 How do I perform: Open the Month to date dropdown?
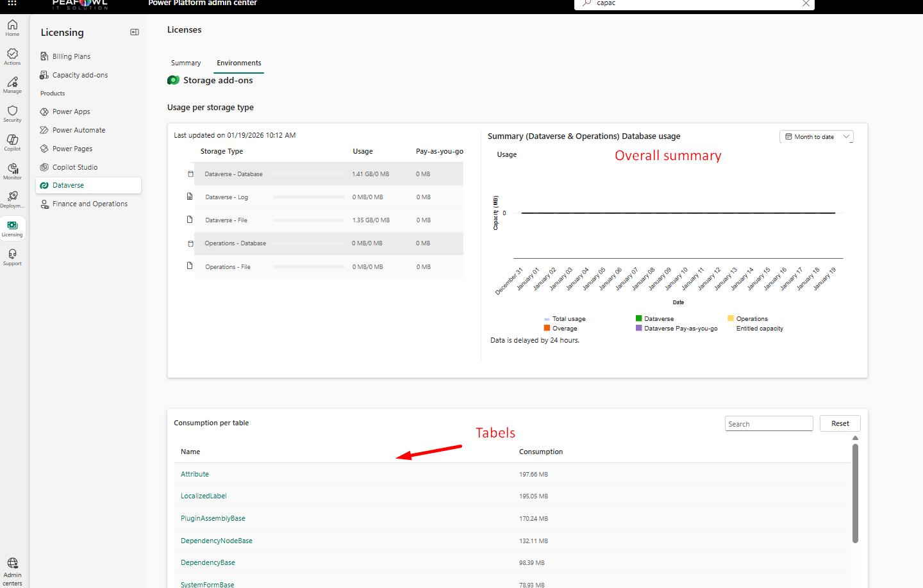(x=817, y=136)
